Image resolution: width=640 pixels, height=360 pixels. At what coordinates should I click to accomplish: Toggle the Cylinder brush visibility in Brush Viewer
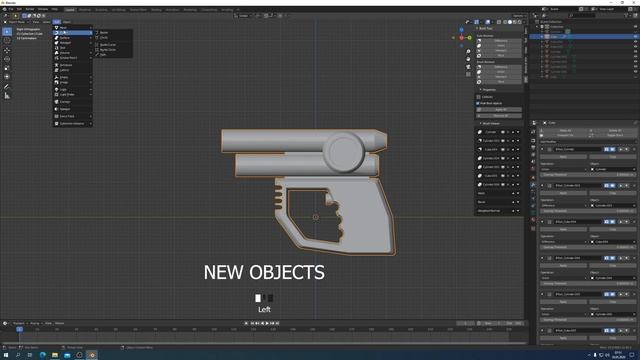click(x=503, y=132)
